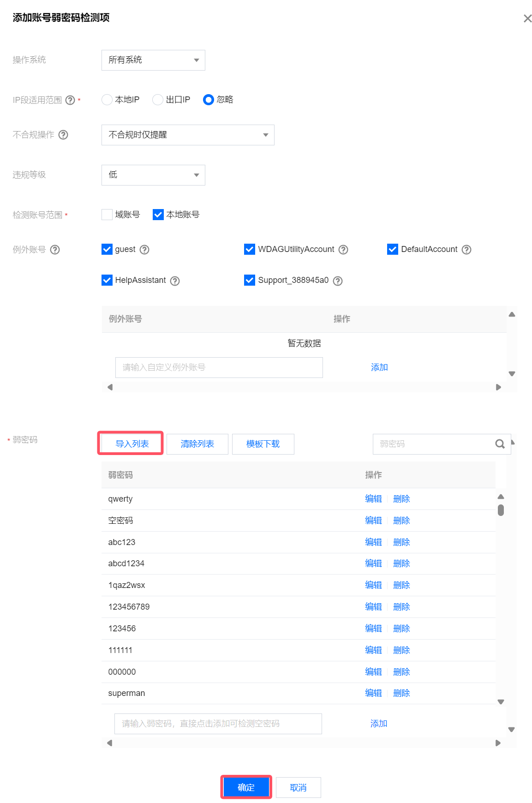Delete the 000000 weak password row

[x=401, y=672]
